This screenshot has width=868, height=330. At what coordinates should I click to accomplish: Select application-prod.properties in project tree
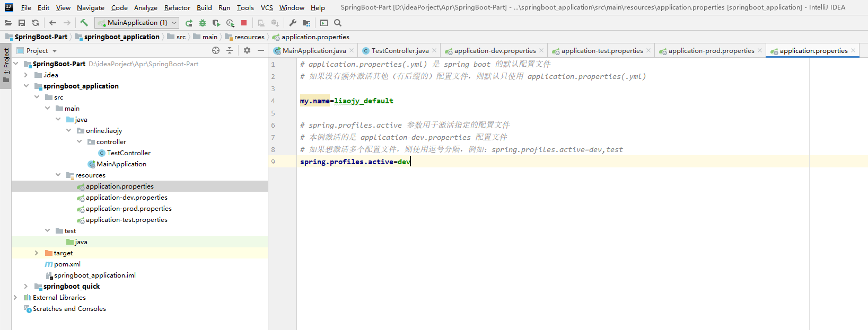tap(129, 208)
